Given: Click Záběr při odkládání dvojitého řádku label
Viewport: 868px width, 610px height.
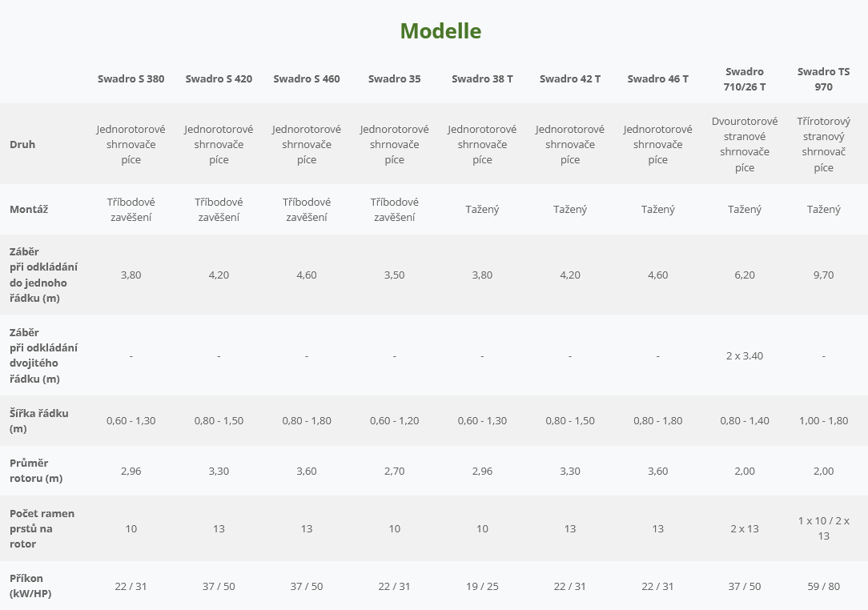Looking at the screenshot, I should (44, 355).
